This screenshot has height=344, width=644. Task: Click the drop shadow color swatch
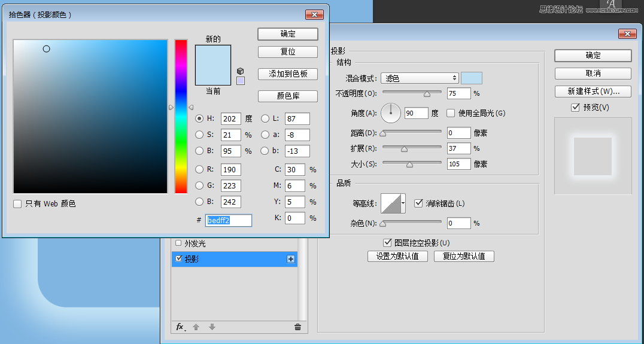[472, 78]
